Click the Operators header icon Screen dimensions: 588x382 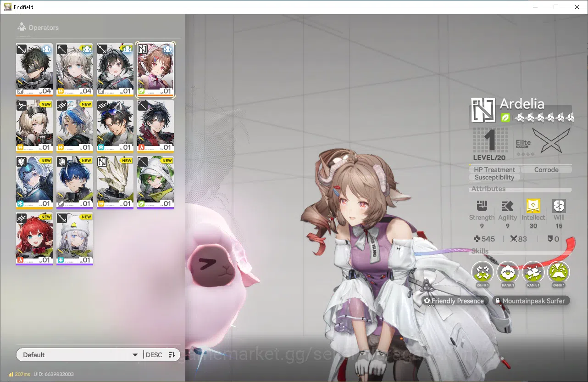[x=21, y=28]
